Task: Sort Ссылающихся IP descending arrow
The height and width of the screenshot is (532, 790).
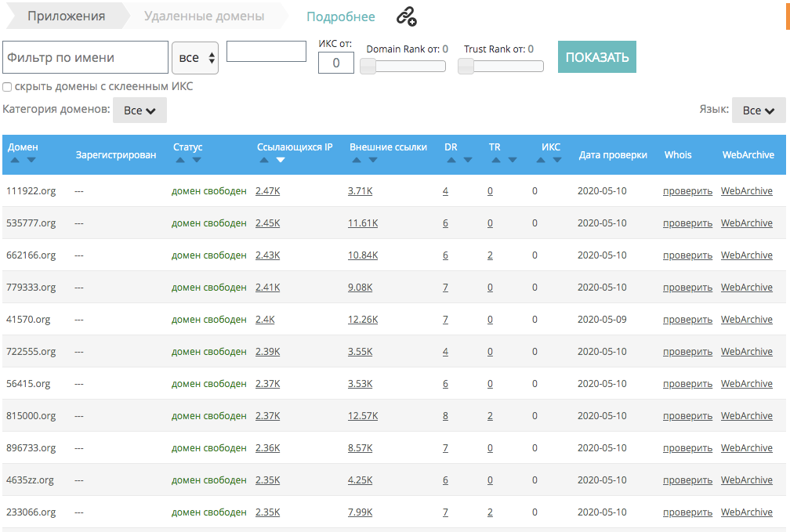Action: [281, 160]
